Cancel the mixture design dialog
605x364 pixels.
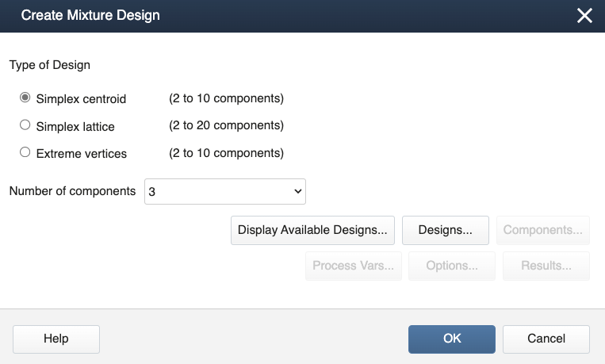point(546,339)
